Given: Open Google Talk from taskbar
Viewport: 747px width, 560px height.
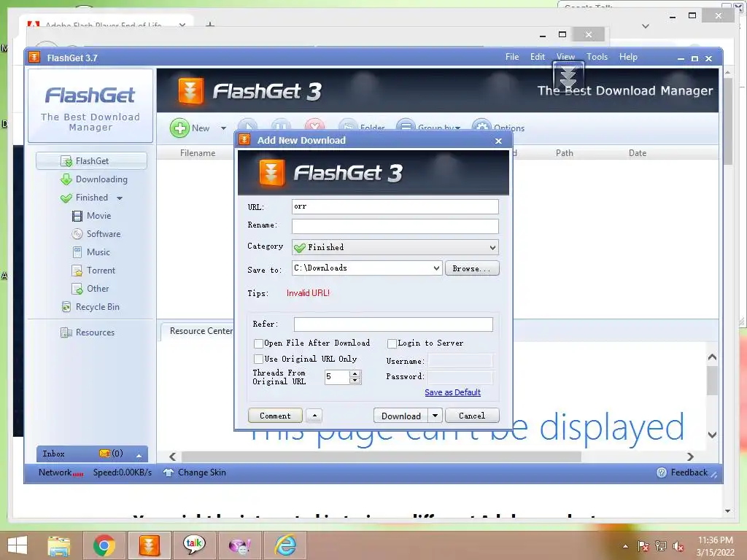Looking at the screenshot, I should click(x=194, y=545).
